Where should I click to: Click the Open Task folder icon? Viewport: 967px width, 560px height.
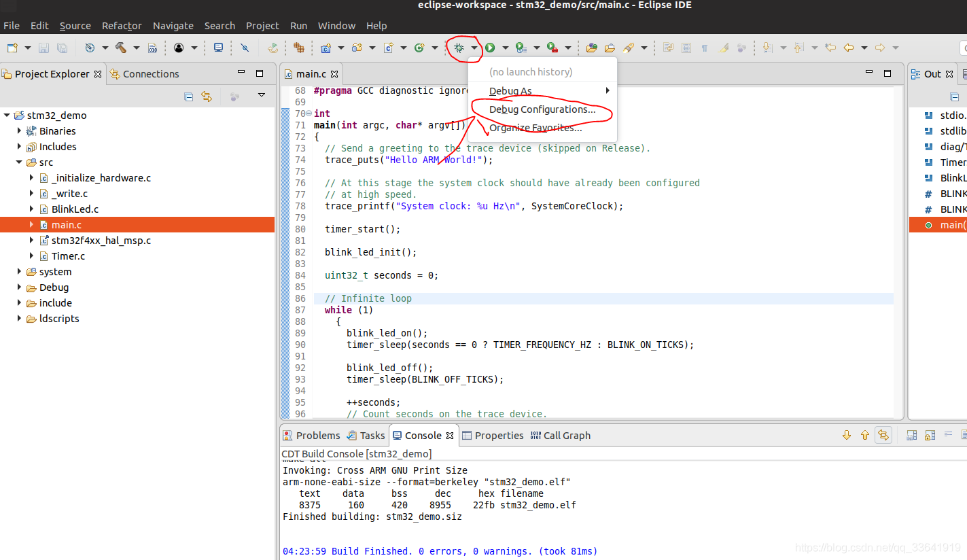tap(610, 48)
